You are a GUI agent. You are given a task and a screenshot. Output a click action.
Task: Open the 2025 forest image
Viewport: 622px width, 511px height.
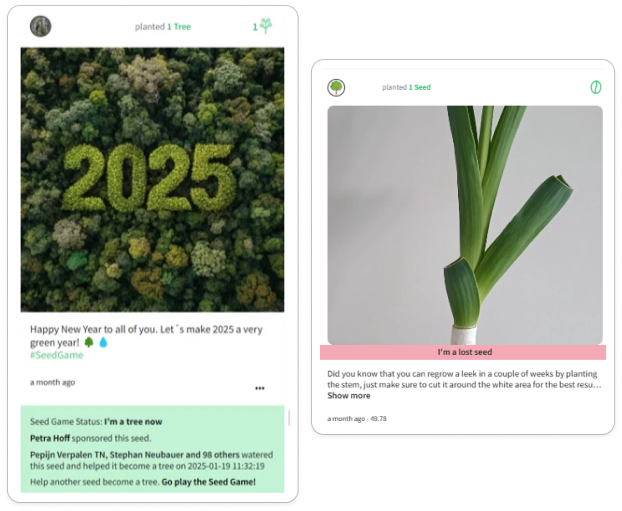pos(152,180)
